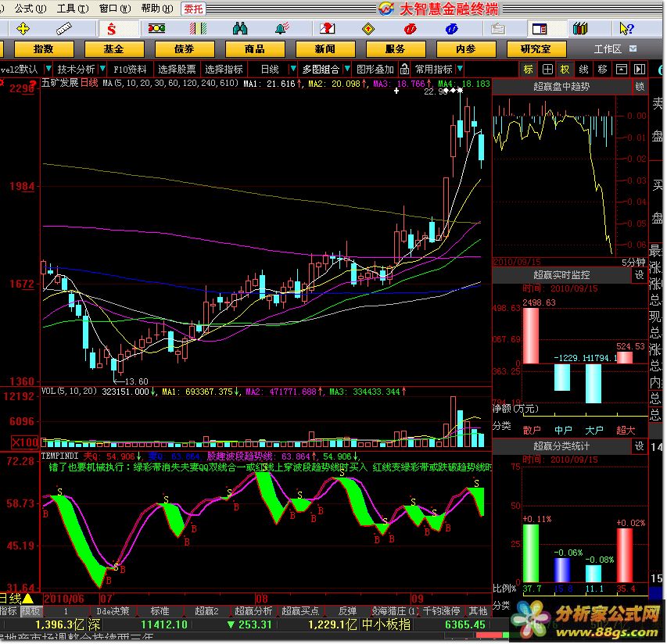
Task: Open the binoculars search icon
Action: pyautogui.click(x=240, y=28)
